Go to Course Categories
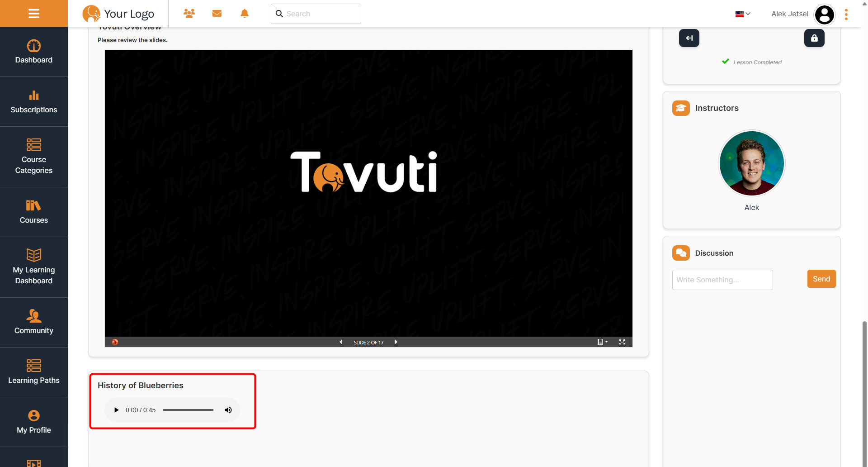 coord(34,157)
